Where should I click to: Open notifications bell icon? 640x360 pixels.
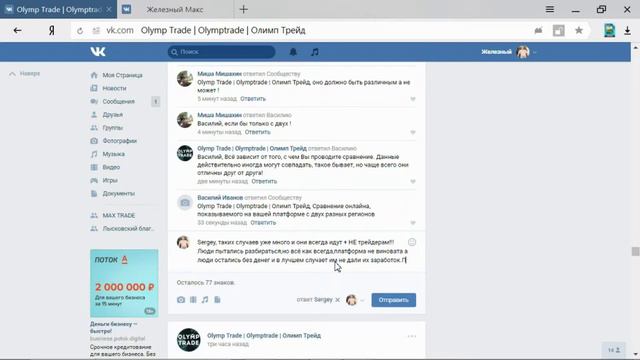coord(293,52)
